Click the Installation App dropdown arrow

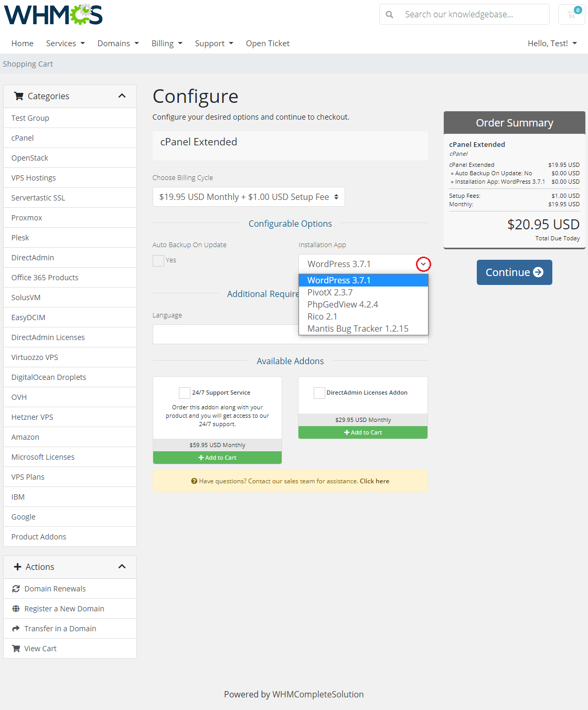(423, 264)
